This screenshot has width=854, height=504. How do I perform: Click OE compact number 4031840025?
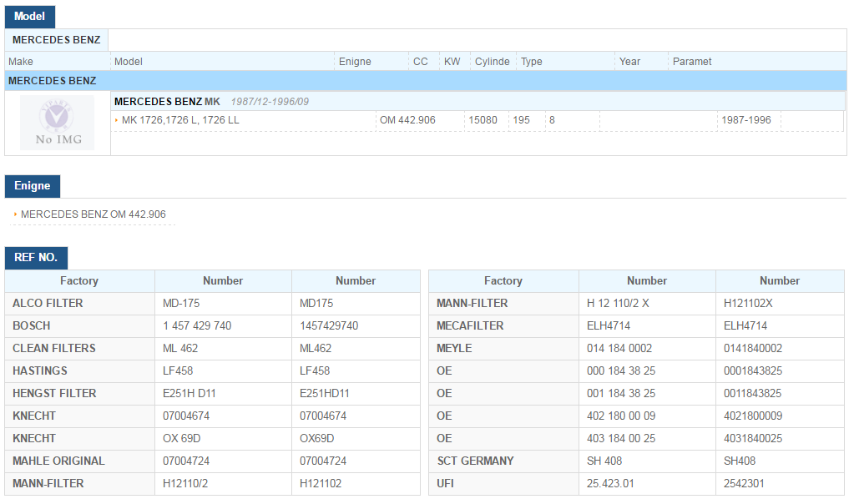(x=753, y=439)
